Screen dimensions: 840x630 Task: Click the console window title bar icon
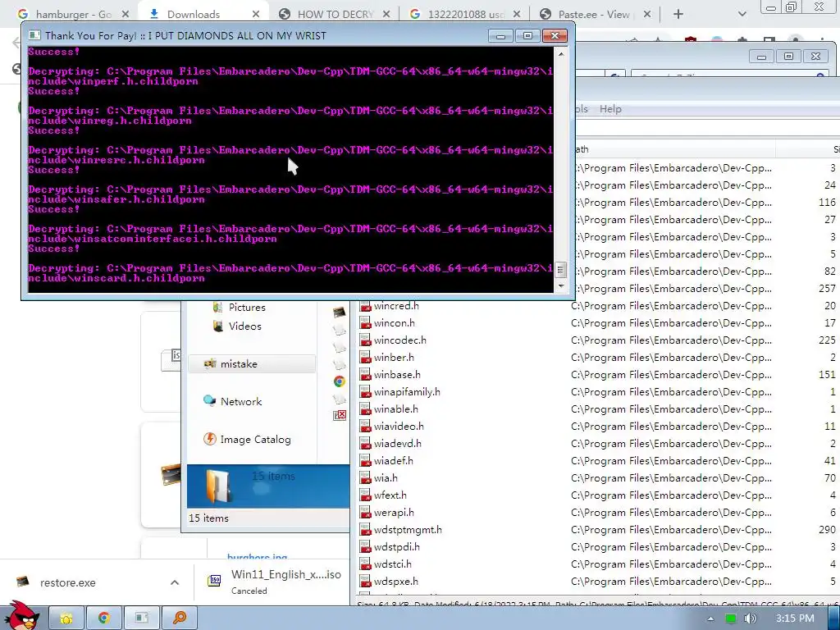coord(34,35)
